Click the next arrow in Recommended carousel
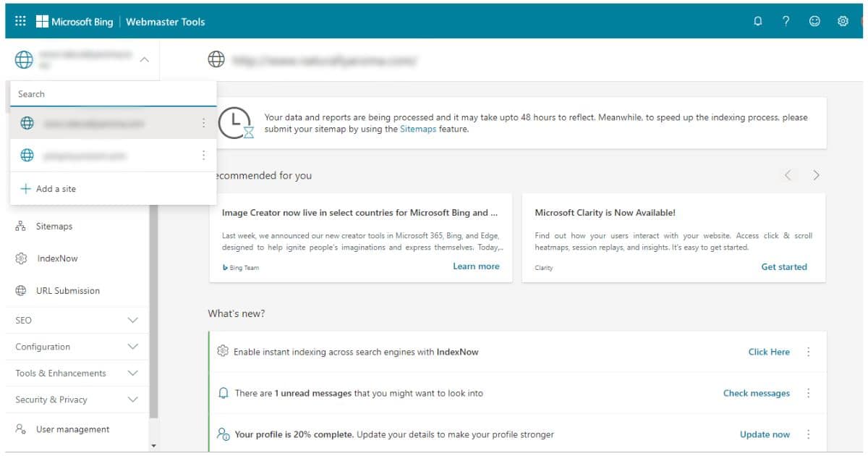Screen dimensions: 868x456 click(816, 174)
